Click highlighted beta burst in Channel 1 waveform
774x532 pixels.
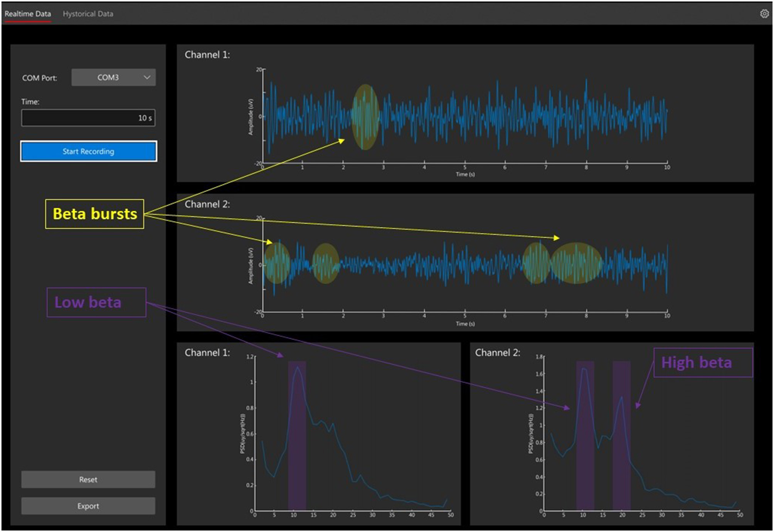365,117
